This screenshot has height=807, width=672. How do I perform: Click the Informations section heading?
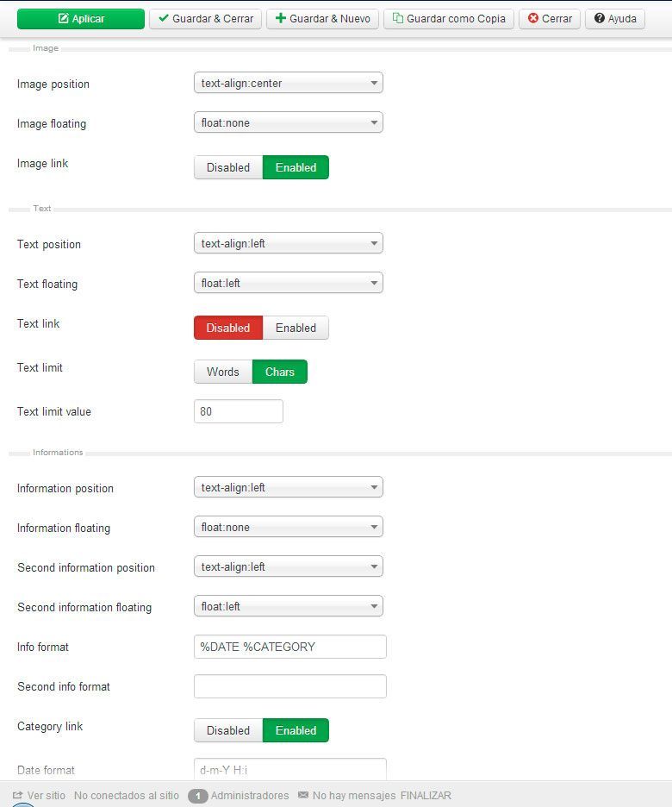coord(58,453)
